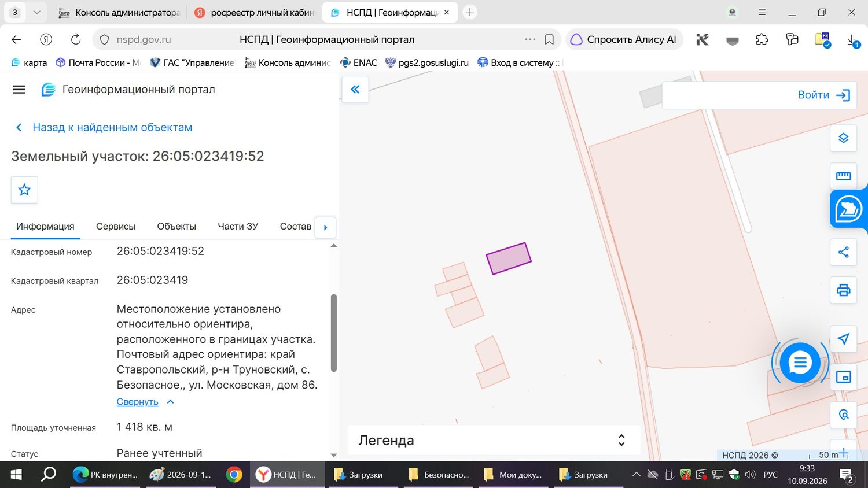
Task: Go back using browser arrow
Action: 16,39
